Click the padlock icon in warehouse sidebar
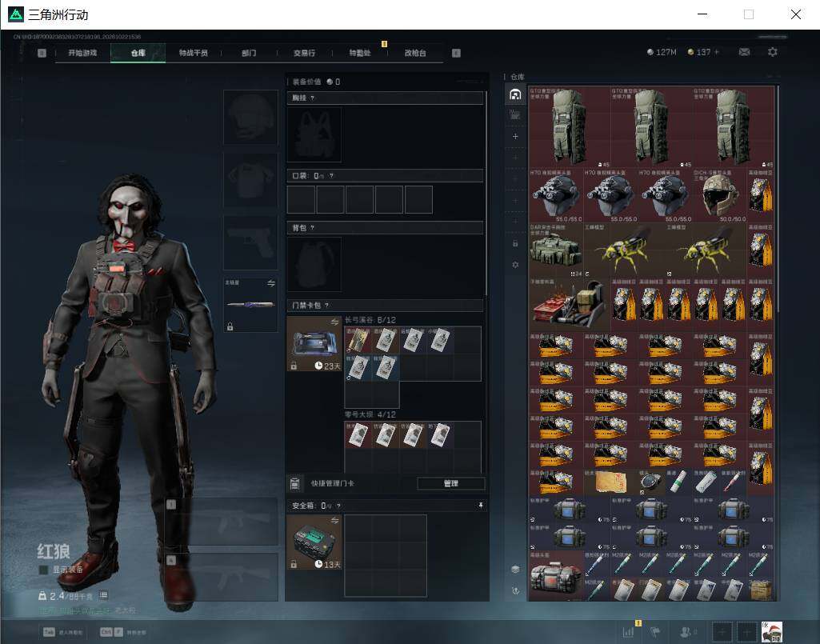 click(515, 243)
